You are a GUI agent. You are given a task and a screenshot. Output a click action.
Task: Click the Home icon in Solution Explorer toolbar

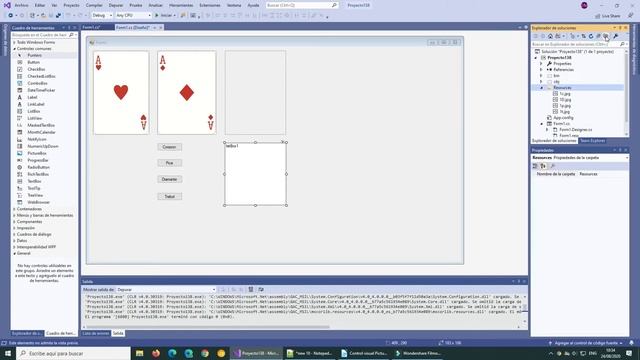click(550, 36)
